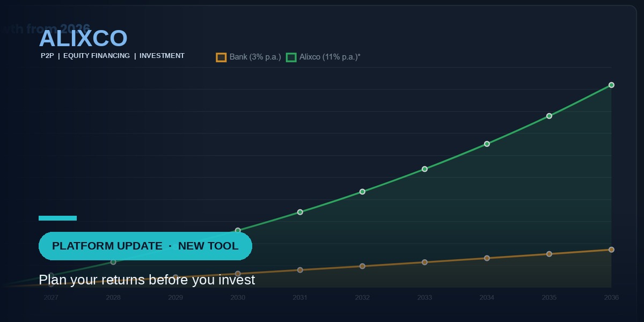
Task: Click the Alixco data point for 2036
Action: [611, 85]
